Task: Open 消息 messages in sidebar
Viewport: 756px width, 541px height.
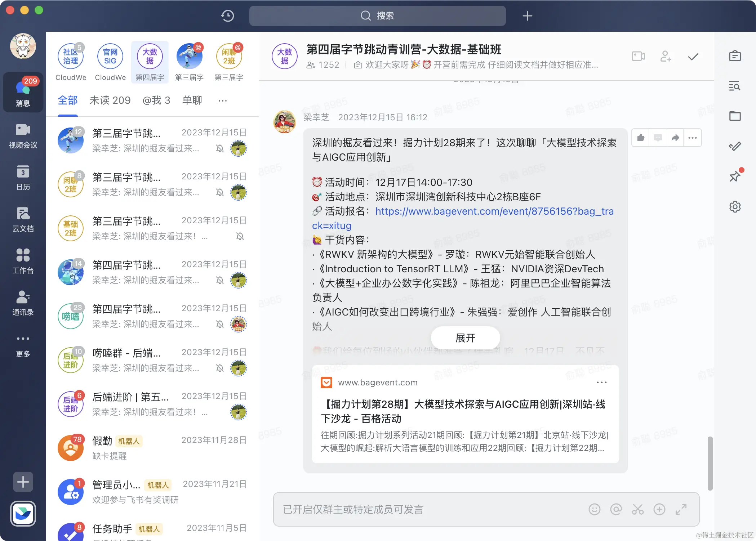Action: pyautogui.click(x=23, y=92)
